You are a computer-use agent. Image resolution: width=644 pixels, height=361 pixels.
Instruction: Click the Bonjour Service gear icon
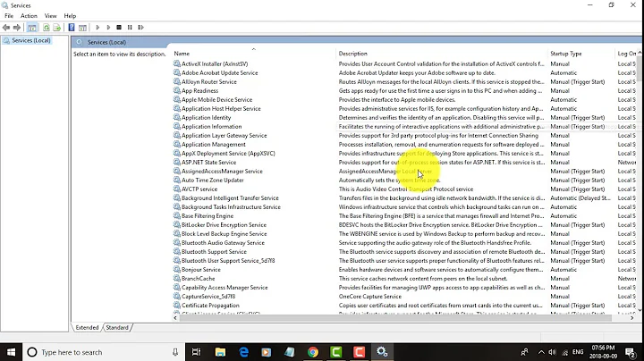point(176,270)
